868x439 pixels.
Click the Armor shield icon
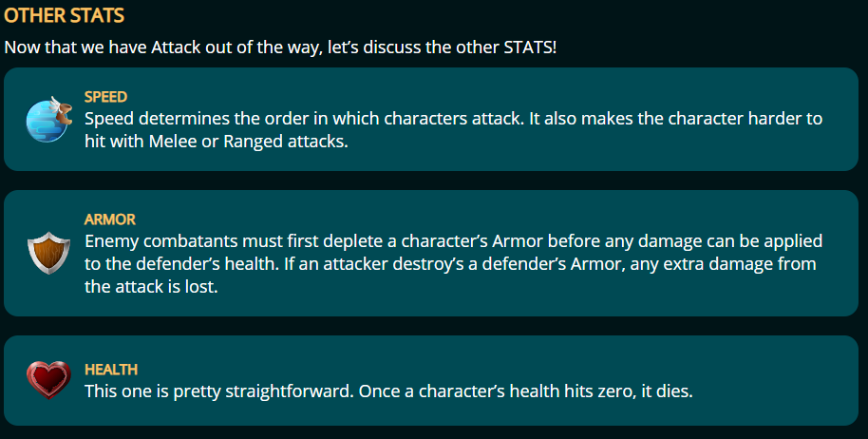coord(48,253)
